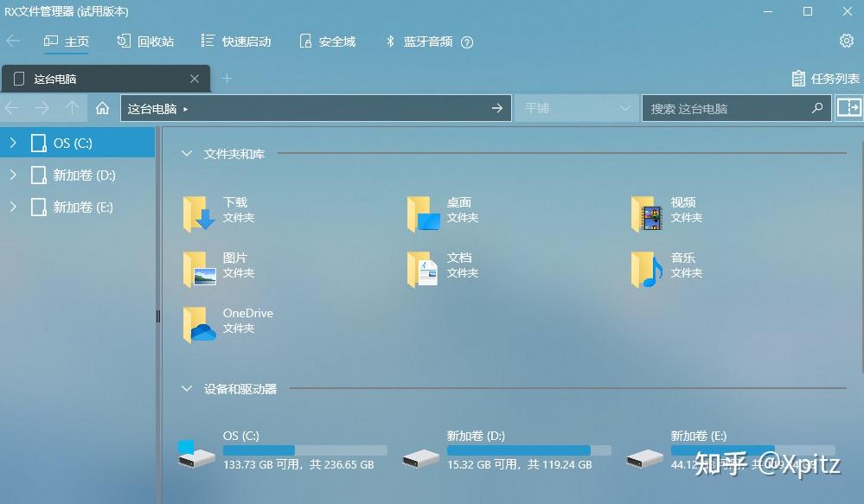Click the go arrow in the address bar

(x=497, y=107)
